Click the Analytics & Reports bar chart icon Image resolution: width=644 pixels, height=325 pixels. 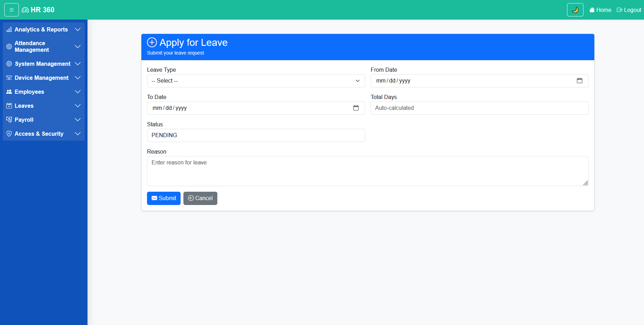[x=9, y=30]
